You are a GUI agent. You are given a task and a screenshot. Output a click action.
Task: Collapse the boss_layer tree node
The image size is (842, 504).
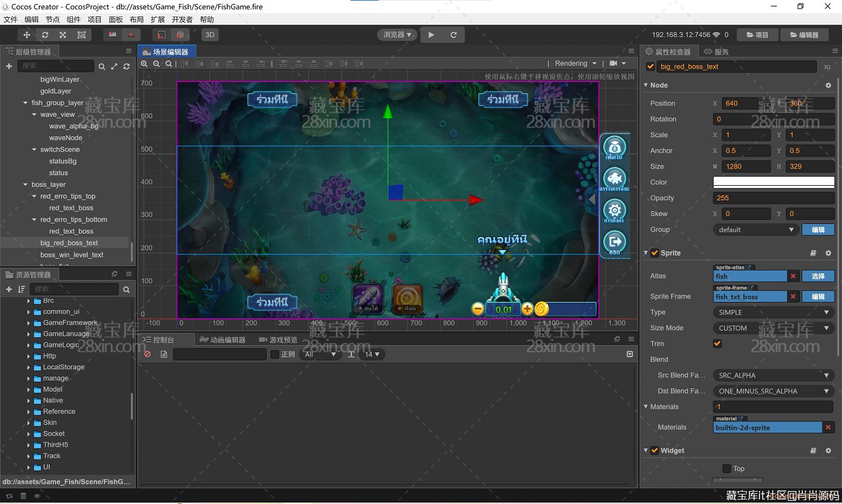coord(25,185)
